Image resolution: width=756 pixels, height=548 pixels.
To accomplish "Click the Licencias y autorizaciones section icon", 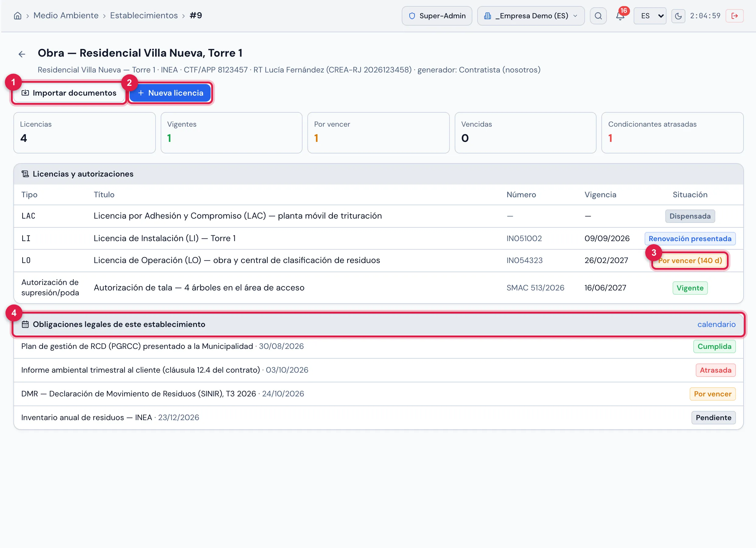I will point(25,174).
